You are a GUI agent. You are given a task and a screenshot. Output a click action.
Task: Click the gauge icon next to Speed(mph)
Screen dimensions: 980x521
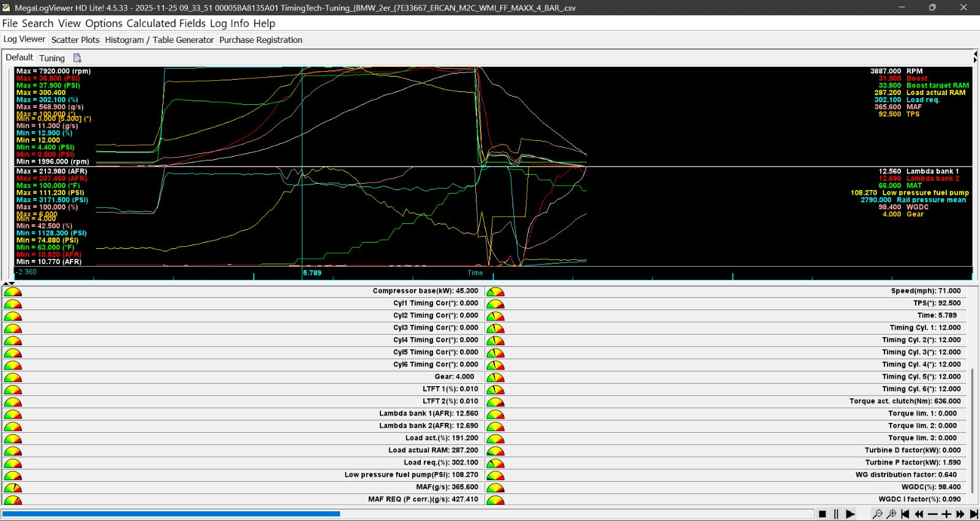[x=495, y=292]
